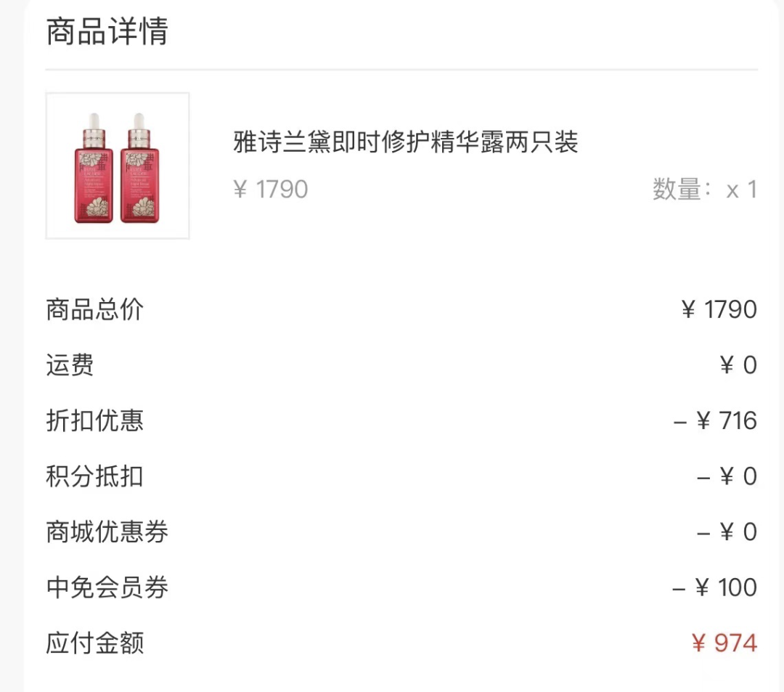Screen dimensions: 784x692
Task: Click the 应付金额 label
Action: tap(94, 643)
